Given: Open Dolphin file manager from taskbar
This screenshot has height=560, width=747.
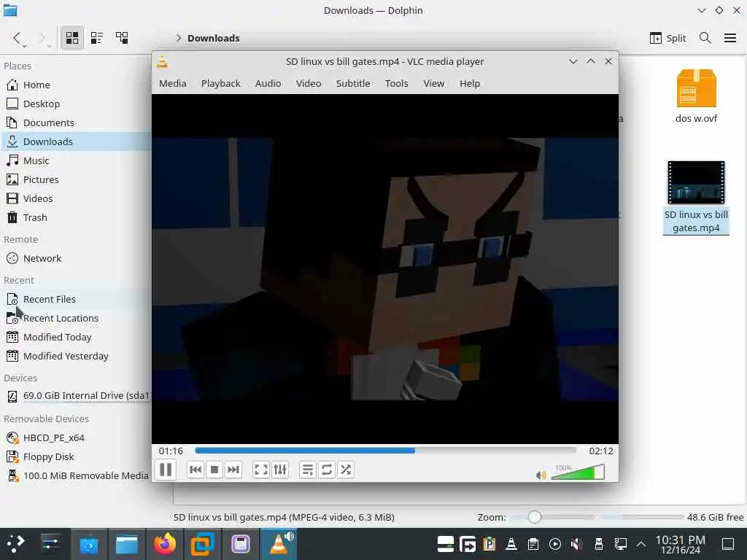Looking at the screenshot, I should 127,544.
